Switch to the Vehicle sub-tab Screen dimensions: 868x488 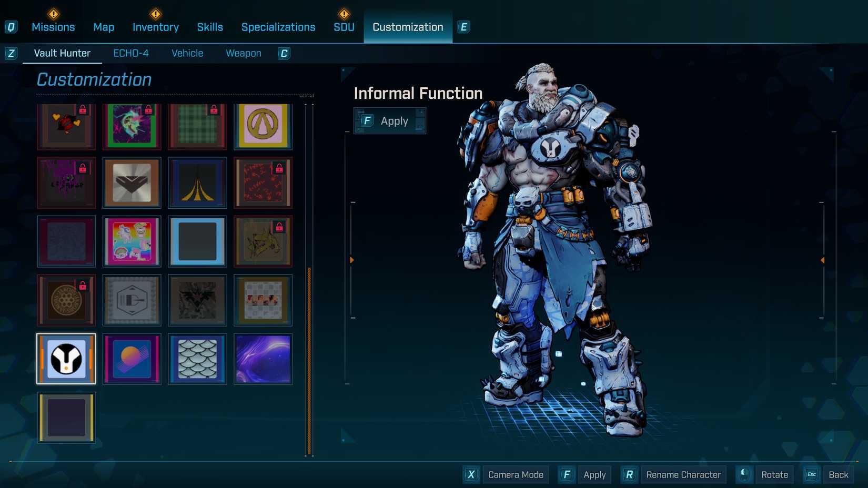187,53
